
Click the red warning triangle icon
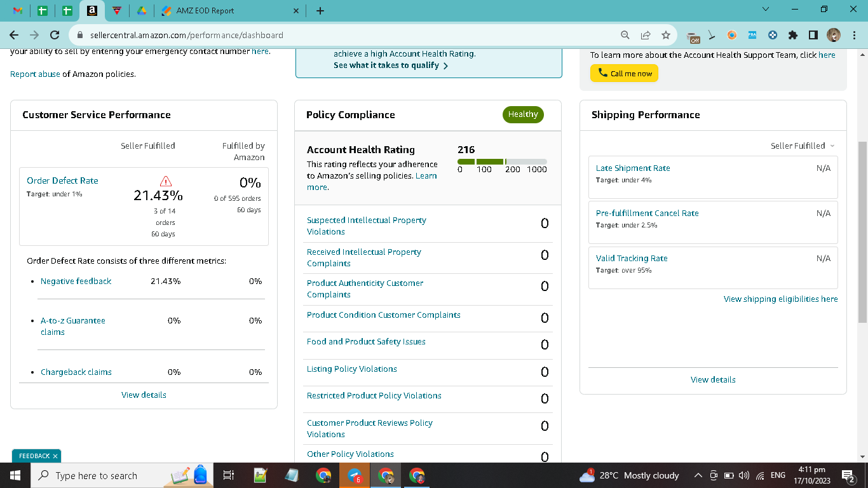(166, 181)
